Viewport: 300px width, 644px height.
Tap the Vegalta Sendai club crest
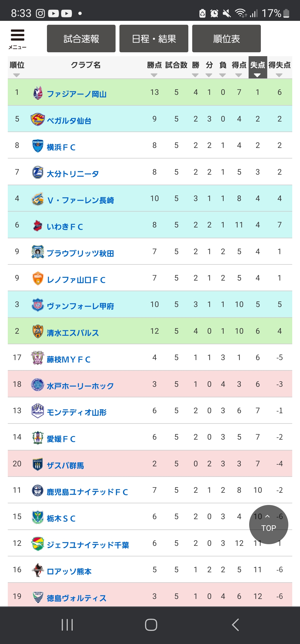[37, 119]
